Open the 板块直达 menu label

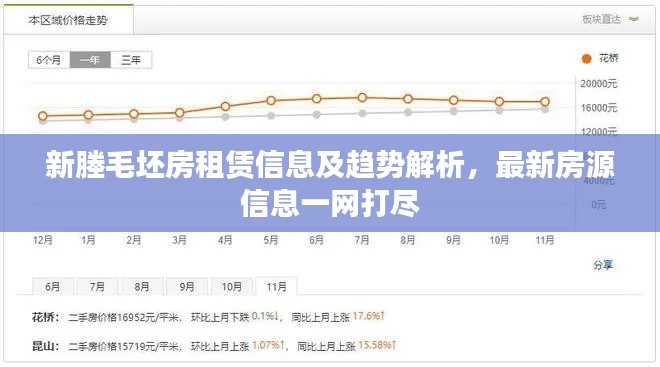pyautogui.click(x=601, y=19)
